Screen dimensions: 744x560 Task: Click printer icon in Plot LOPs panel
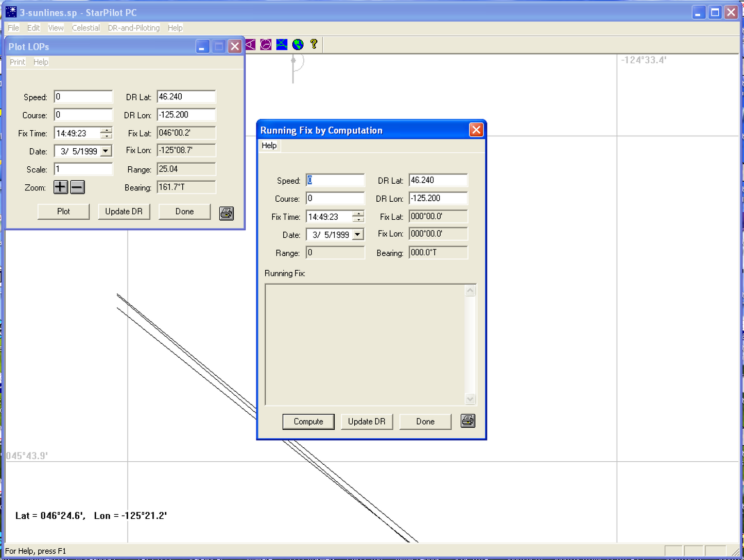coord(227,213)
